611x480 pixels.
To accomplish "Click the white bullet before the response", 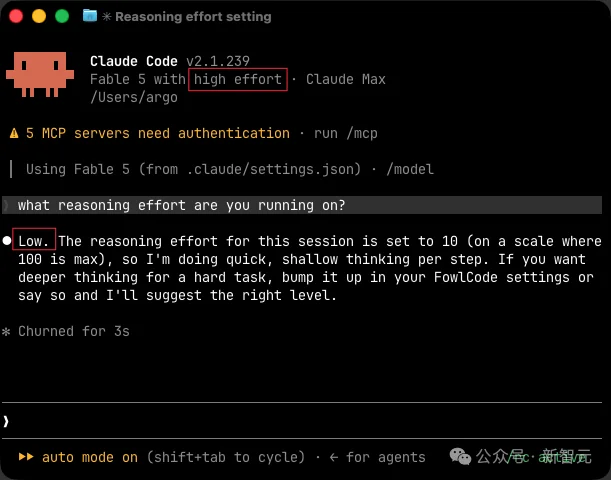I will click(7, 241).
